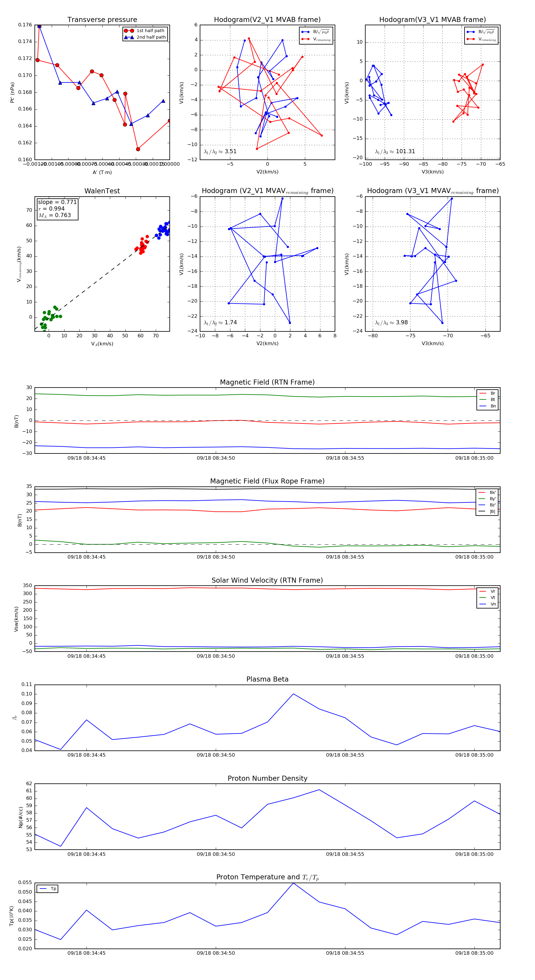
Task: Click the 'Proton Number Density' plot title
Action: point(267,778)
